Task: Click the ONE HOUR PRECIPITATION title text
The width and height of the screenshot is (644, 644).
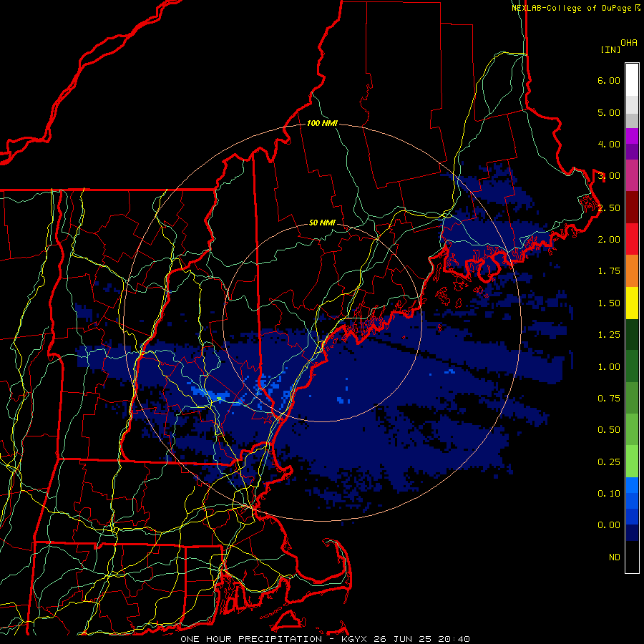Action: coord(251,639)
